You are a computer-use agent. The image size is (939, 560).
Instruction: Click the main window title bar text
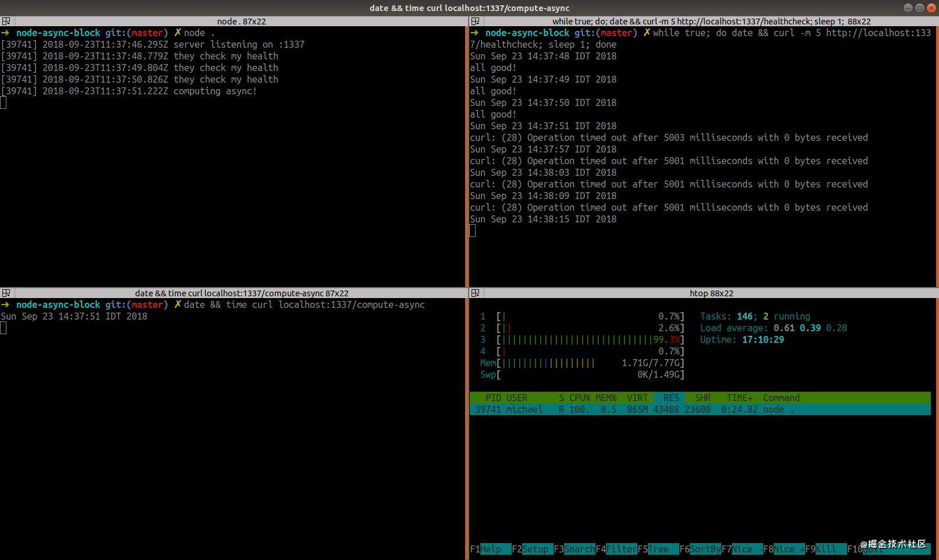(469, 8)
